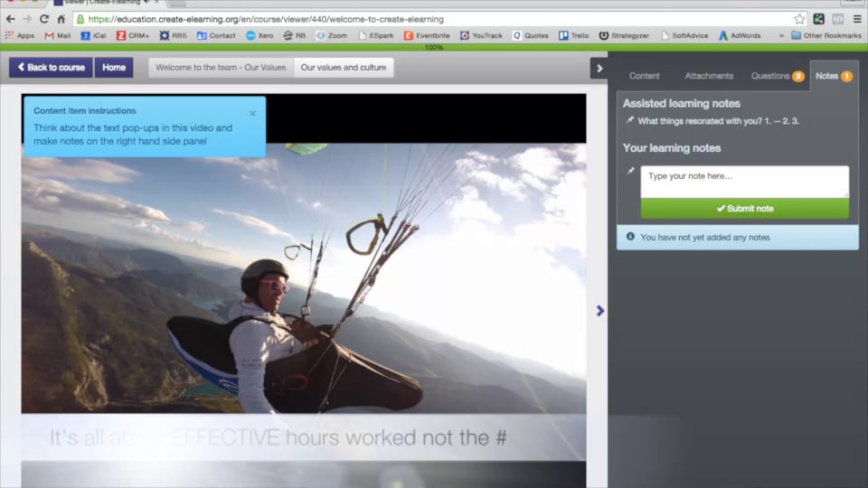
Task: Open the Apps bookmark shortcut
Action: tap(19, 35)
